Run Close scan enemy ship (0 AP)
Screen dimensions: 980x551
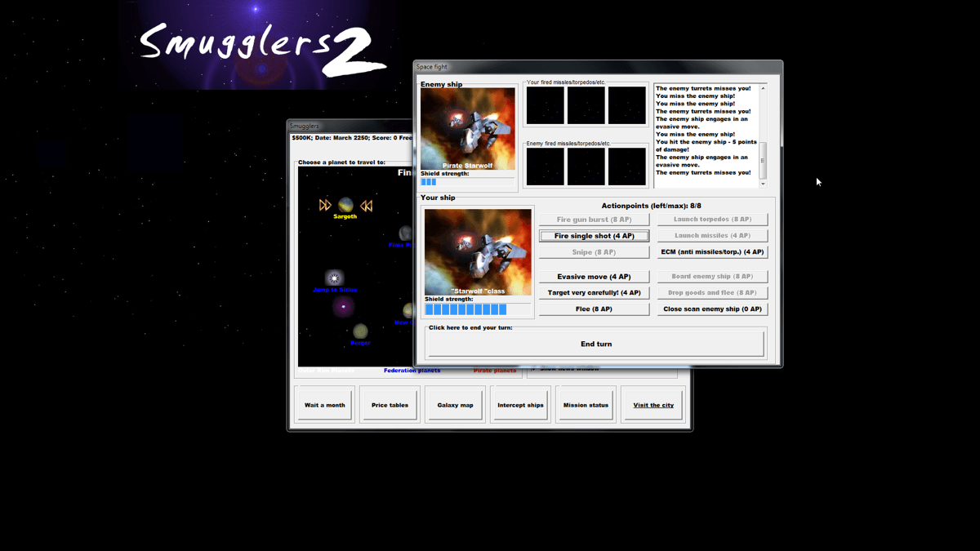[712, 309]
